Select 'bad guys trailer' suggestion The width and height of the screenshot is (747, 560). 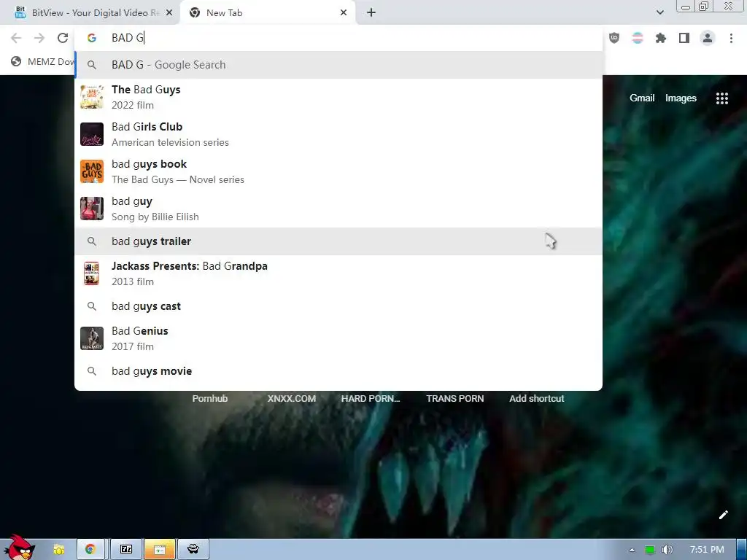338,241
